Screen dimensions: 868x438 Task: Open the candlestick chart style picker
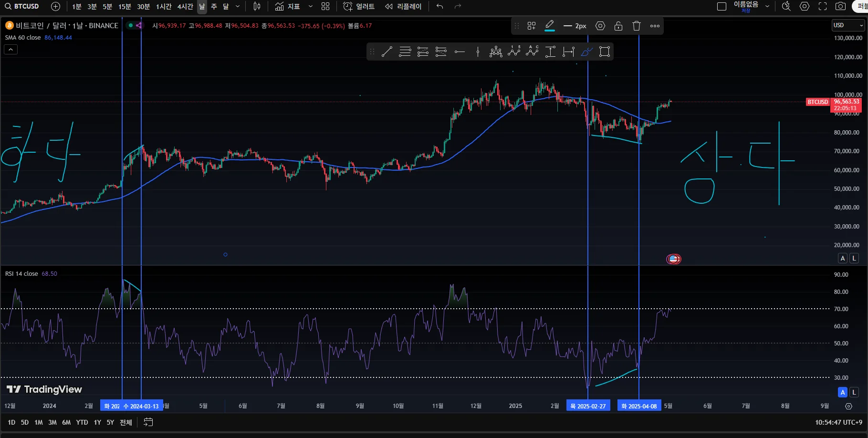(257, 6)
